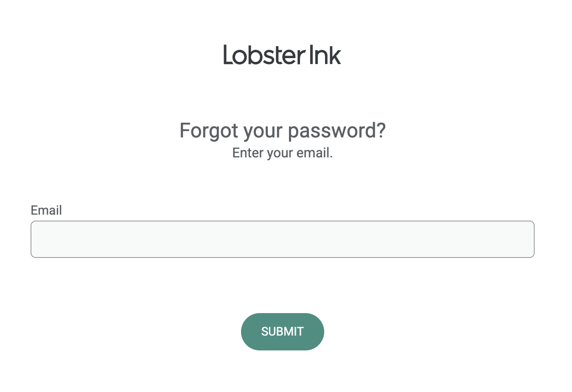Click the 'SUBMIT' text on the green button

point(282,332)
